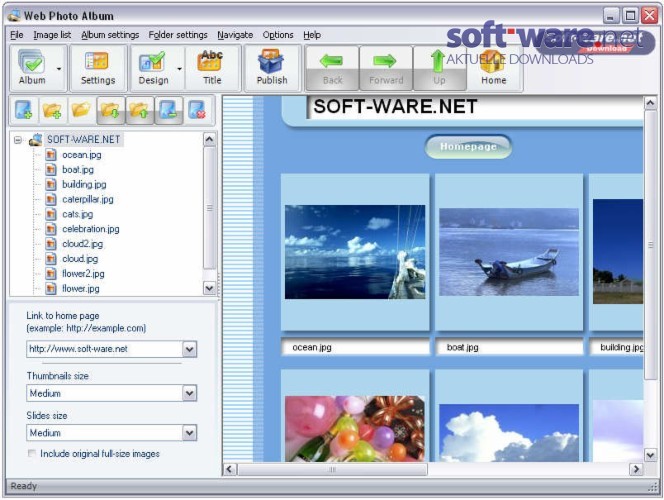
Task: Open the Navigate menu
Action: coord(235,35)
